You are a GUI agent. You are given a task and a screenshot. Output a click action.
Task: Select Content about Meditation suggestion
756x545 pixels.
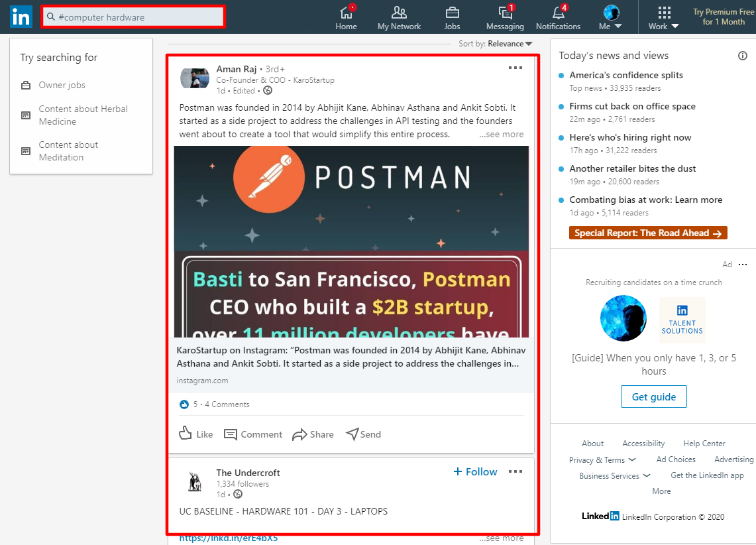[68, 151]
